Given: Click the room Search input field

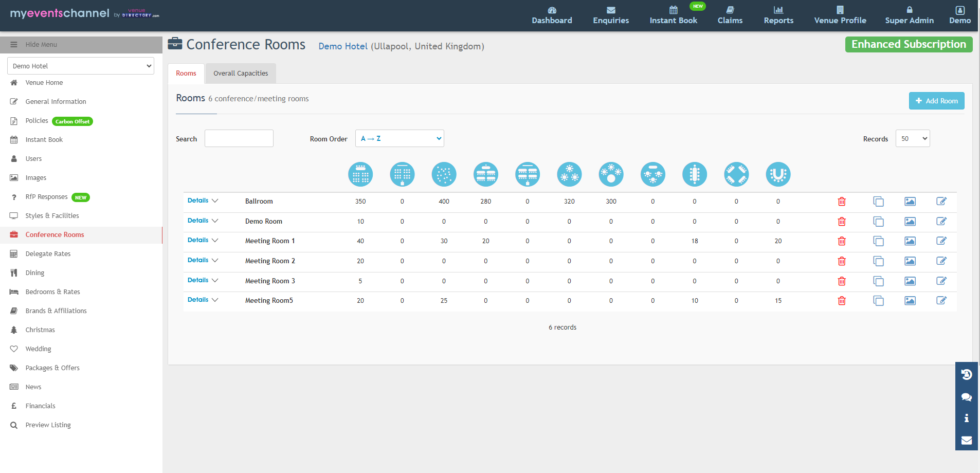Looking at the screenshot, I should (x=239, y=138).
